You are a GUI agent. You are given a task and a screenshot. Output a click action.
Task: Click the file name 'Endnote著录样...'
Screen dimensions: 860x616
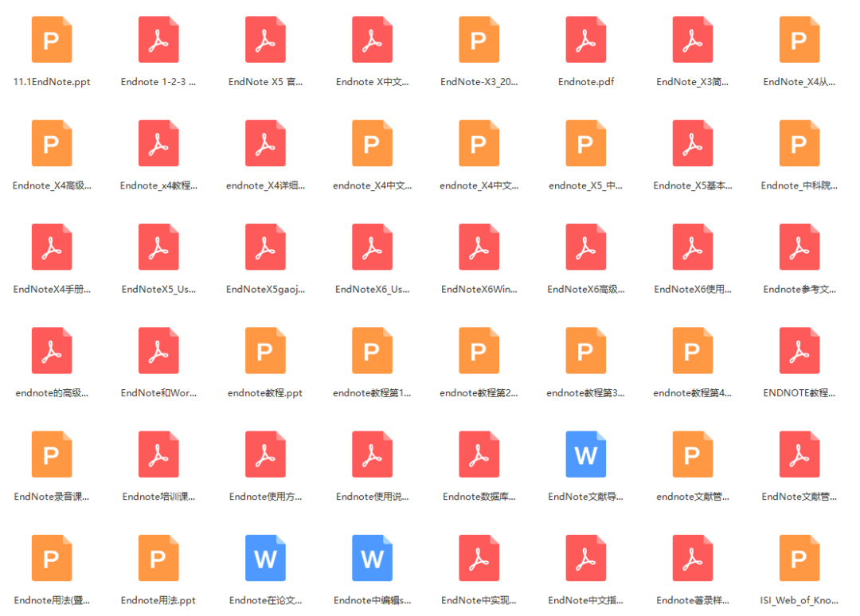pyautogui.click(x=693, y=600)
